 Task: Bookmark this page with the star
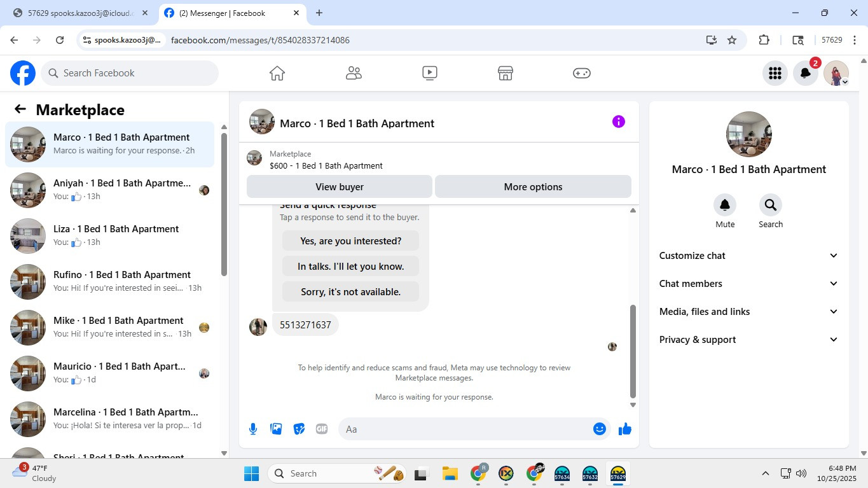click(x=732, y=40)
